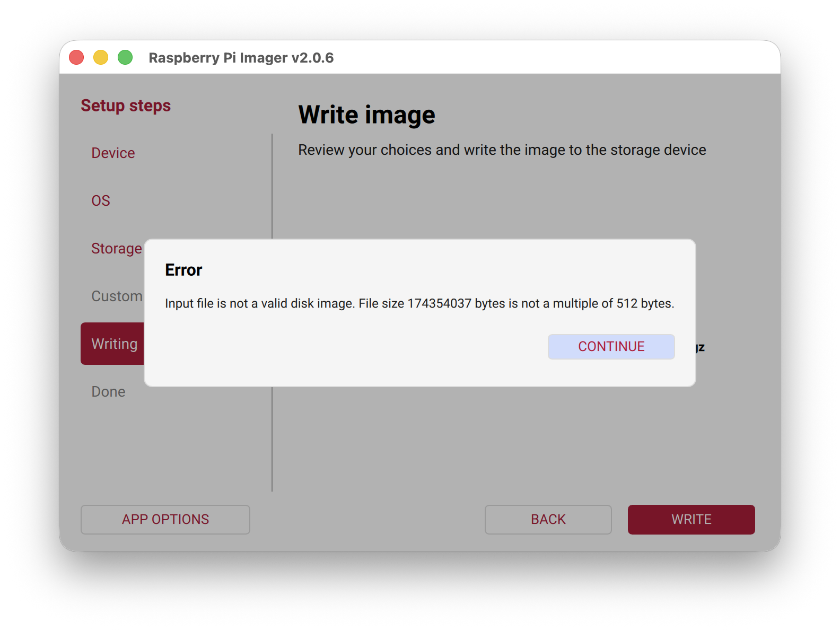Click the WRITE button
Viewport: 840px width, 630px height.
click(x=691, y=519)
